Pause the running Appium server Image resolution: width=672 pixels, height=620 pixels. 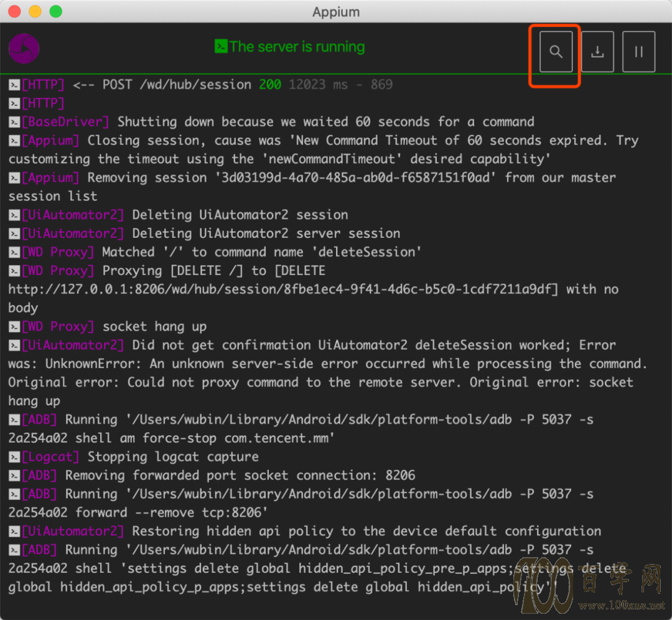click(638, 52)
